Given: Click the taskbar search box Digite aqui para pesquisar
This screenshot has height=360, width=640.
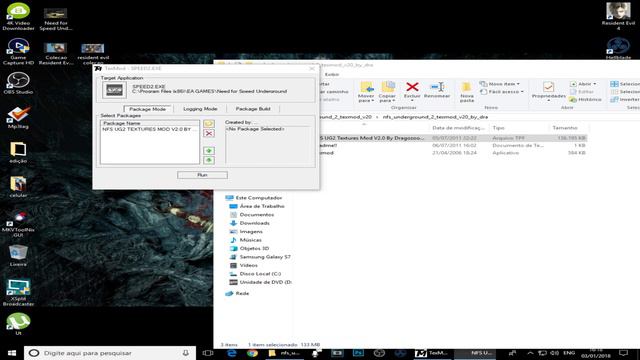Looking at the screenshot, I should coord(109,353).
